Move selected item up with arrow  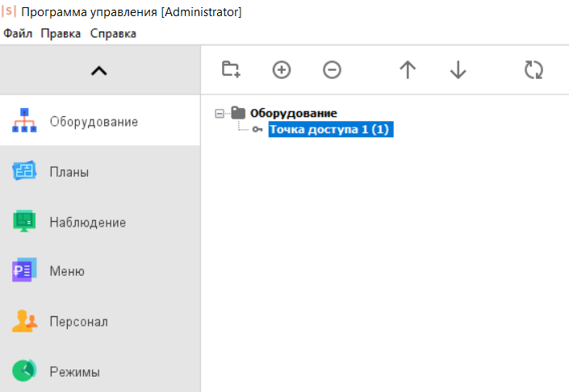coord(408,69)
